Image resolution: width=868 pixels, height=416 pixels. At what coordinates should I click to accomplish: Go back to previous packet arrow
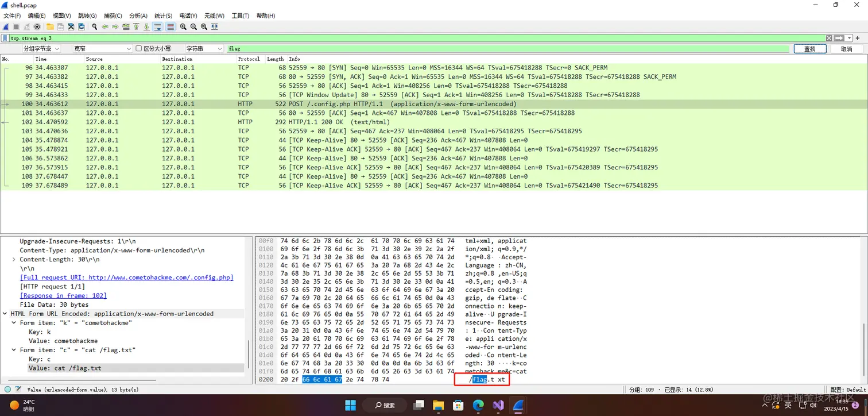pyautogui.click(x=105, y=26)
